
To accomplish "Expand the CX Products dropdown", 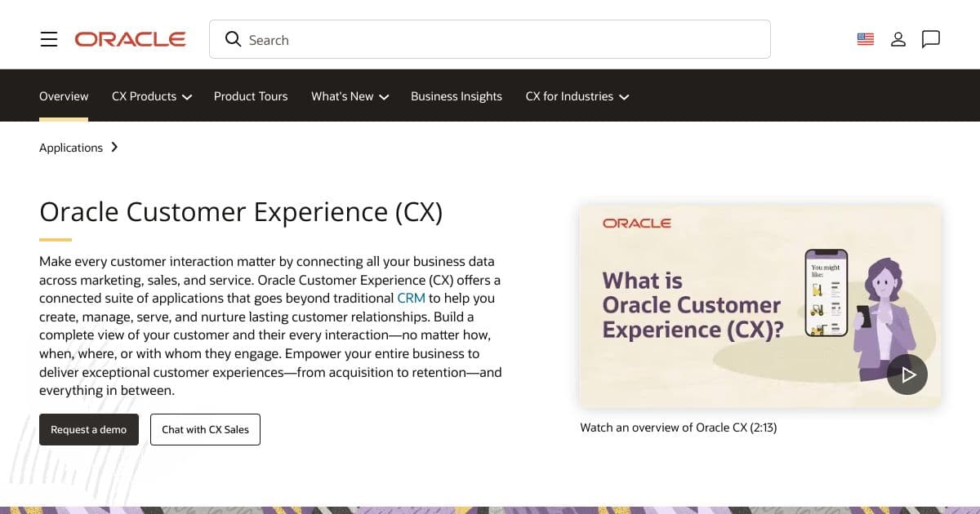I will coord(151,96).
